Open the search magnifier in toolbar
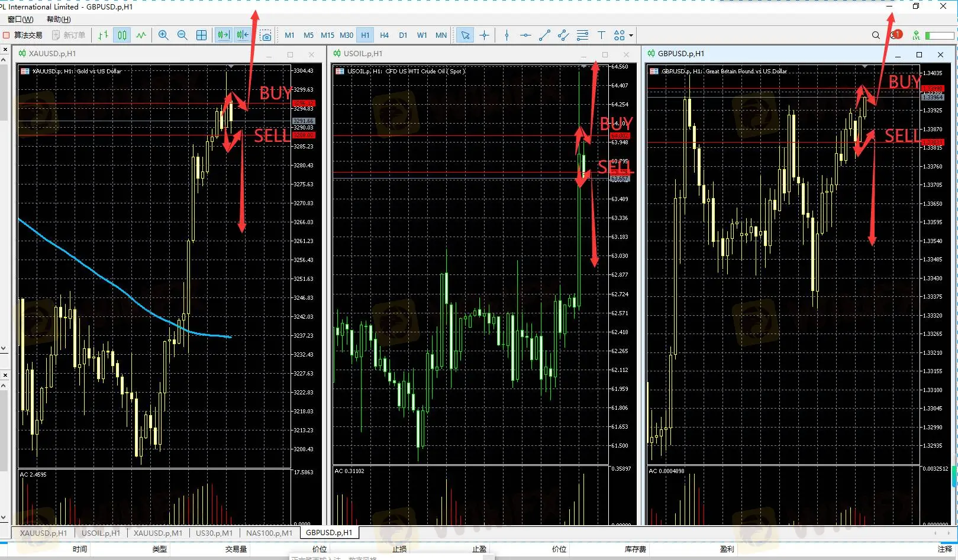The width and height of the screenshot is (958, 560). pos(876,35)
